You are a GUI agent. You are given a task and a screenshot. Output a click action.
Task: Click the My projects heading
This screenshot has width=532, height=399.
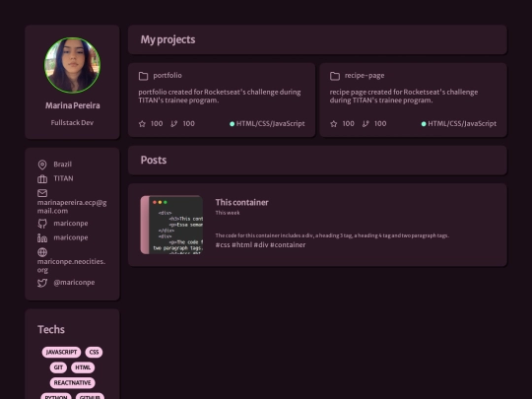pyautogui.click(x=167, y=39)
